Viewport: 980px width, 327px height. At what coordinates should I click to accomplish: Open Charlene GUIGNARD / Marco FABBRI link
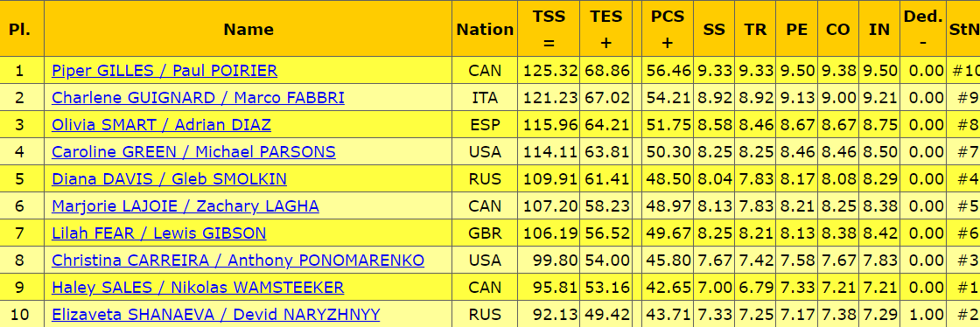point(198,98)
